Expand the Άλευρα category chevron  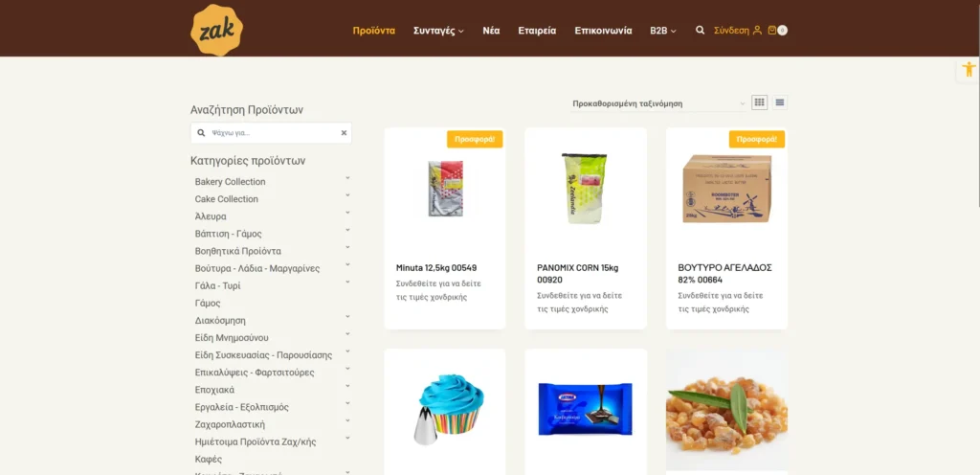point(347,214)
